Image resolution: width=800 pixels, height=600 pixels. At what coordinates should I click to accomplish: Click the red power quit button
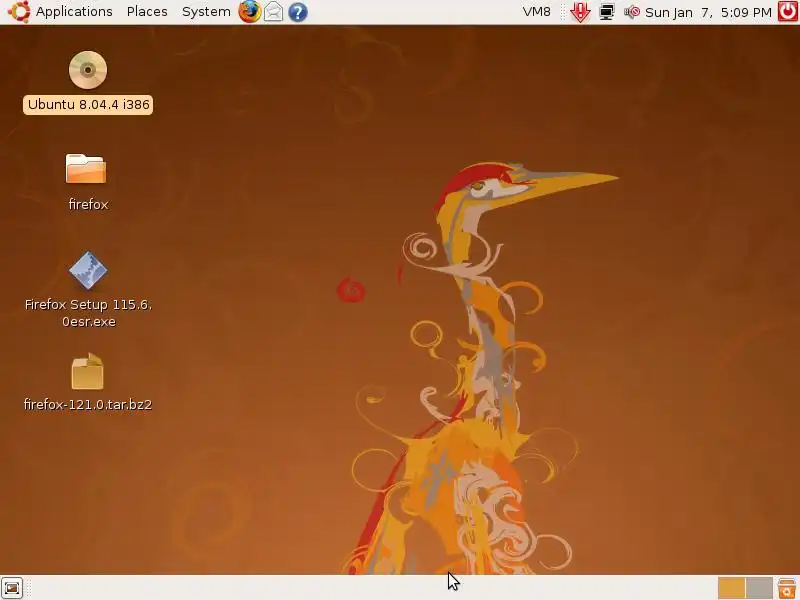click(788, 11)
